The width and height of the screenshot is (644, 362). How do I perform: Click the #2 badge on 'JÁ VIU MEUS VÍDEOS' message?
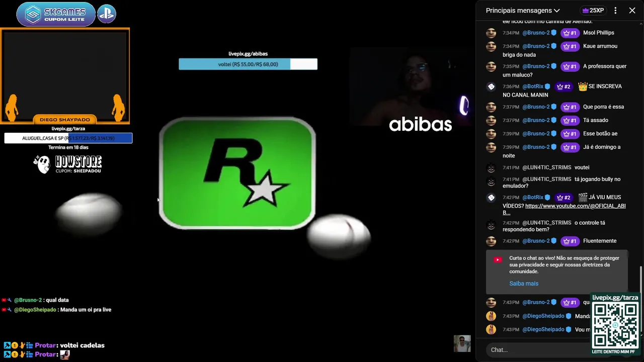563,198
